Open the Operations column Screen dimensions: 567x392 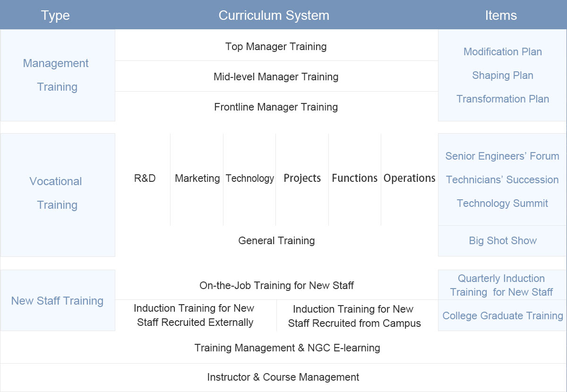(x=409, y=179)
